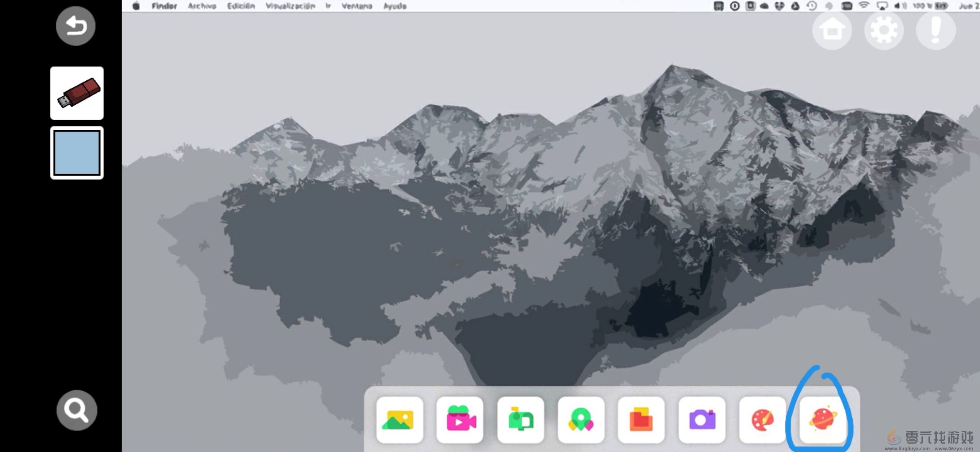Click the exclamation mark hint button
Image resolution: width=980 pixels, height=452 pixels.
[x=936, y=30]
